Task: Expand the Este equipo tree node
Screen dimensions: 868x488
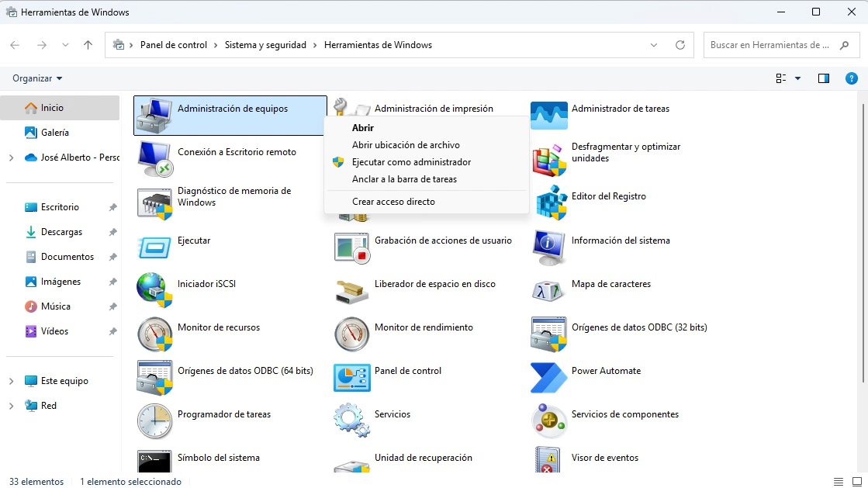Action: pos(11,381)
